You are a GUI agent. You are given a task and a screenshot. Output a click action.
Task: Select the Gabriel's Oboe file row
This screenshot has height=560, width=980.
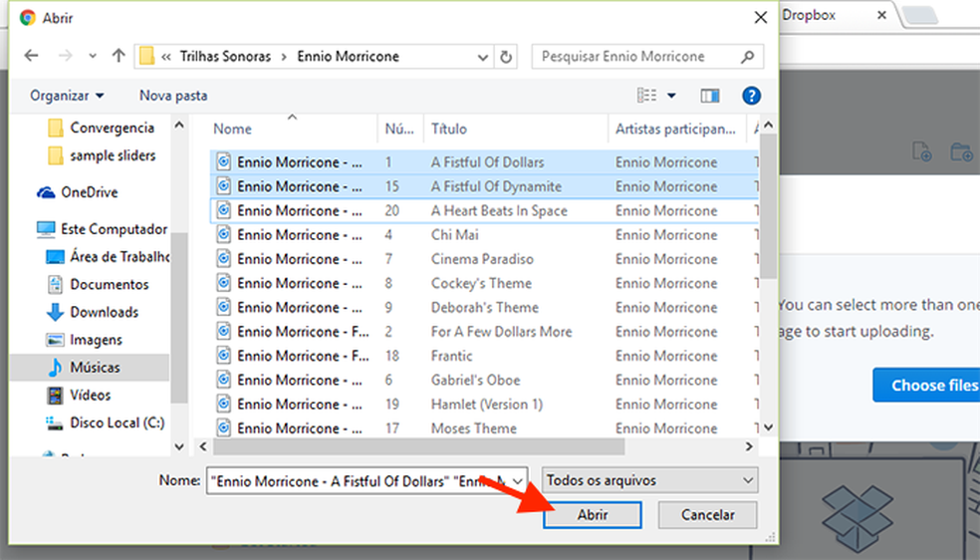pyautogui.click(x=484, y=380)
